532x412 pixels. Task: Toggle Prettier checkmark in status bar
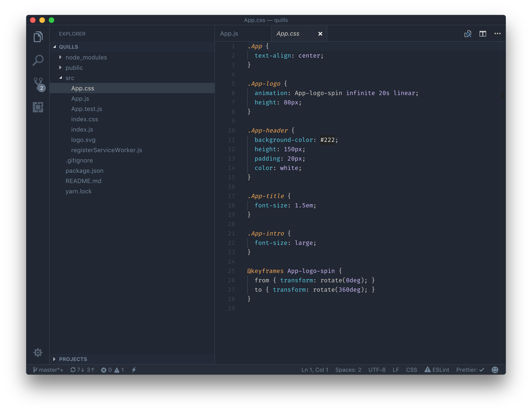coord(470,370)
